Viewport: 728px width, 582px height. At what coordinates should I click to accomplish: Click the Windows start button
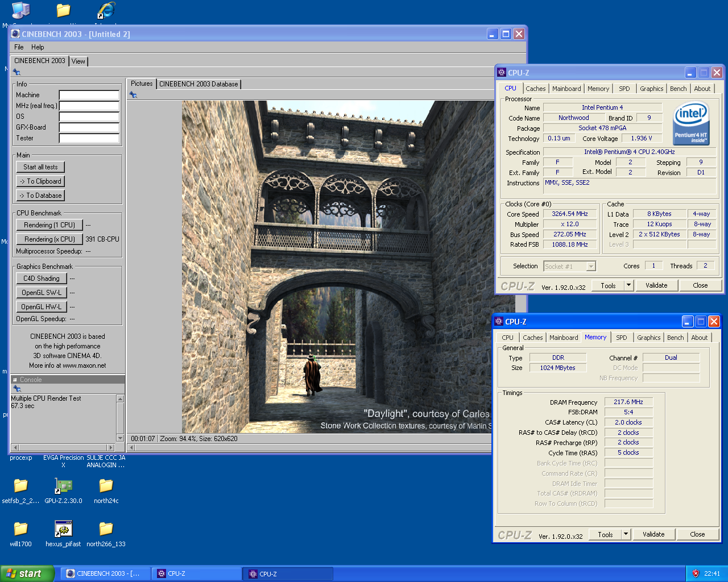coord(27,573)
